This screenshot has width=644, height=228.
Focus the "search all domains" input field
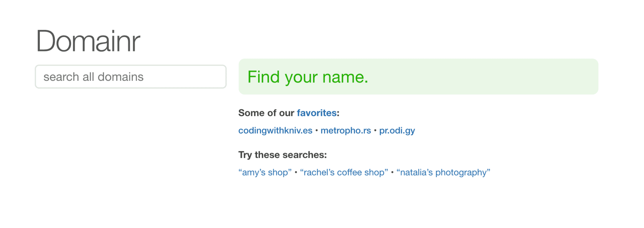[130, 77]
